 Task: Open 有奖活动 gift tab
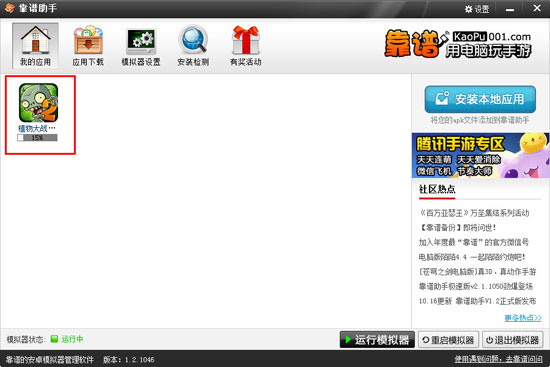246,46
